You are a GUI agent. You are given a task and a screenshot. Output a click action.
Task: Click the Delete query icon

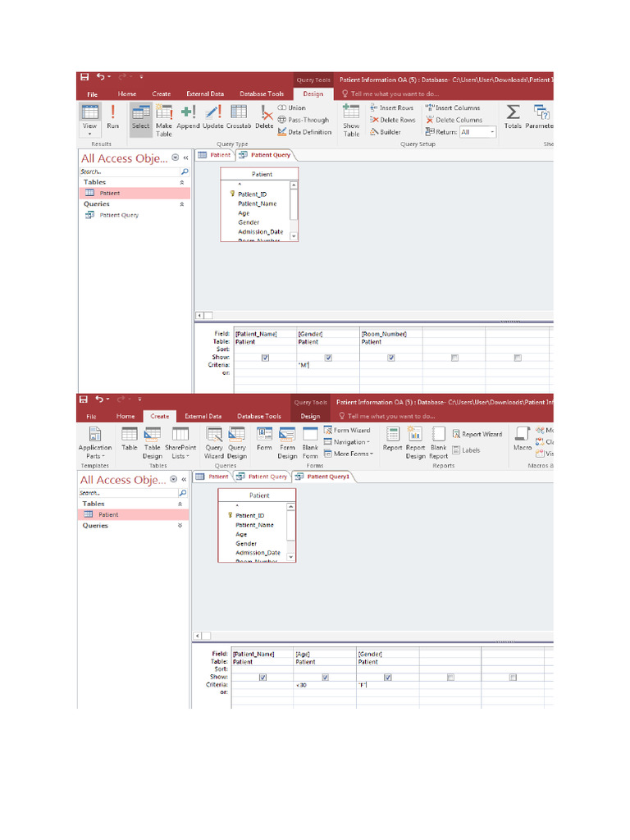point(264,116)
